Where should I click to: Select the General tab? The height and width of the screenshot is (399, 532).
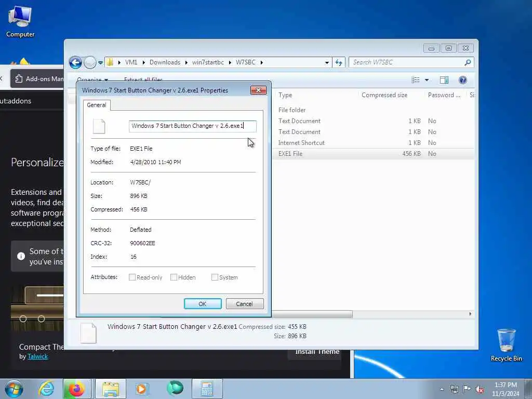pos(97,105)
